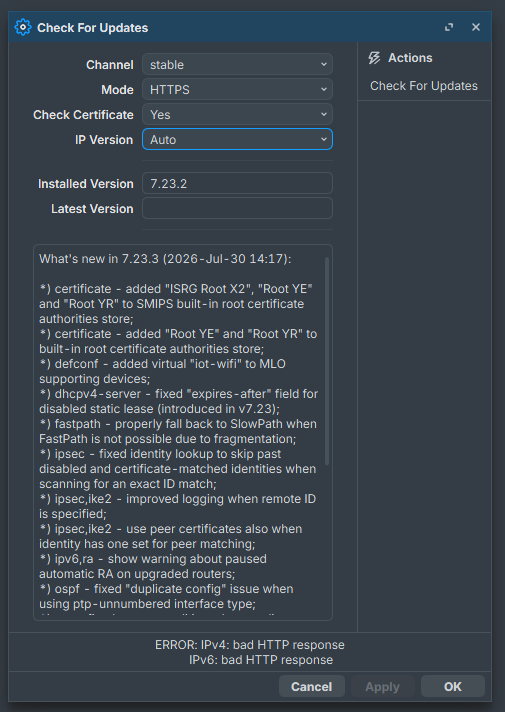
Task: Expand the Check Certificate dropdown
Action: point(238,114)
